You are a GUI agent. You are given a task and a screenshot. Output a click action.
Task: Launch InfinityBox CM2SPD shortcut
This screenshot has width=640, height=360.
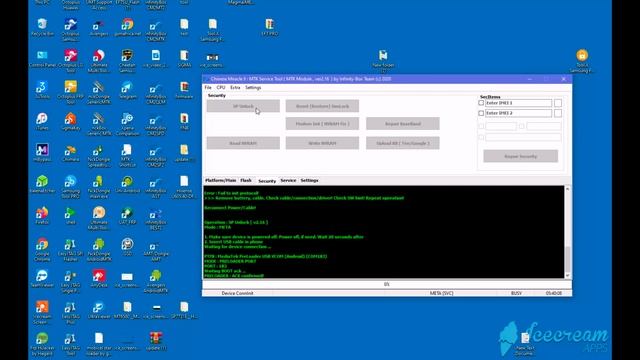click(x=156, y=124)
